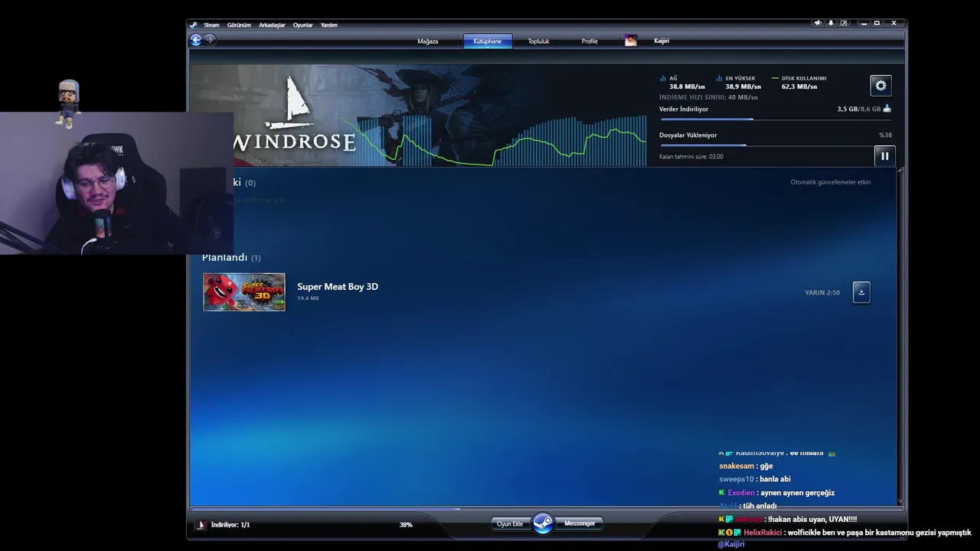The height and width of the screenshot is (551, 980).
Task: Pause the current Windrose download
Action: 884,156
